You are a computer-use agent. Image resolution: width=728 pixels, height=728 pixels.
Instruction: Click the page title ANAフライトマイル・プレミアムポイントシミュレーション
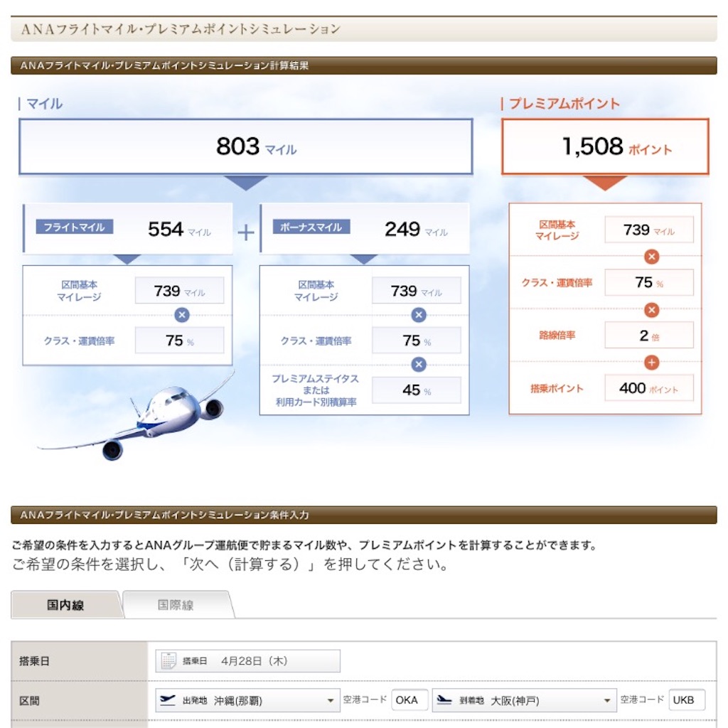[181, 29]
